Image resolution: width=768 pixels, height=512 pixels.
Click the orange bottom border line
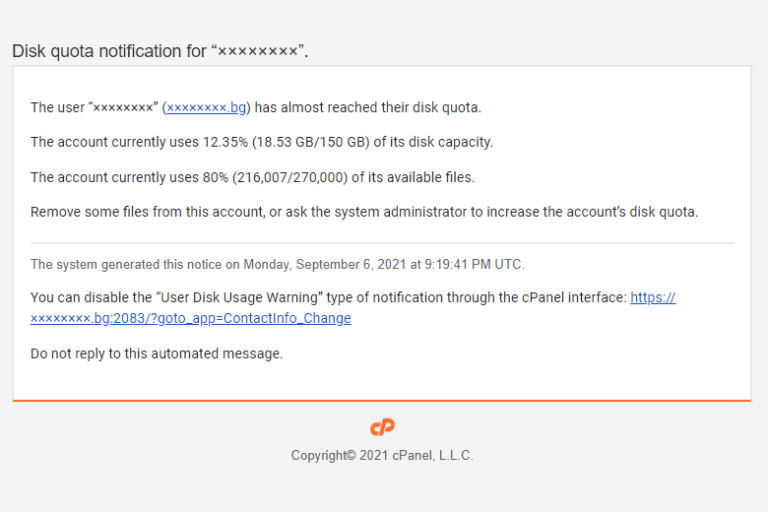click(x=382, y=401)
